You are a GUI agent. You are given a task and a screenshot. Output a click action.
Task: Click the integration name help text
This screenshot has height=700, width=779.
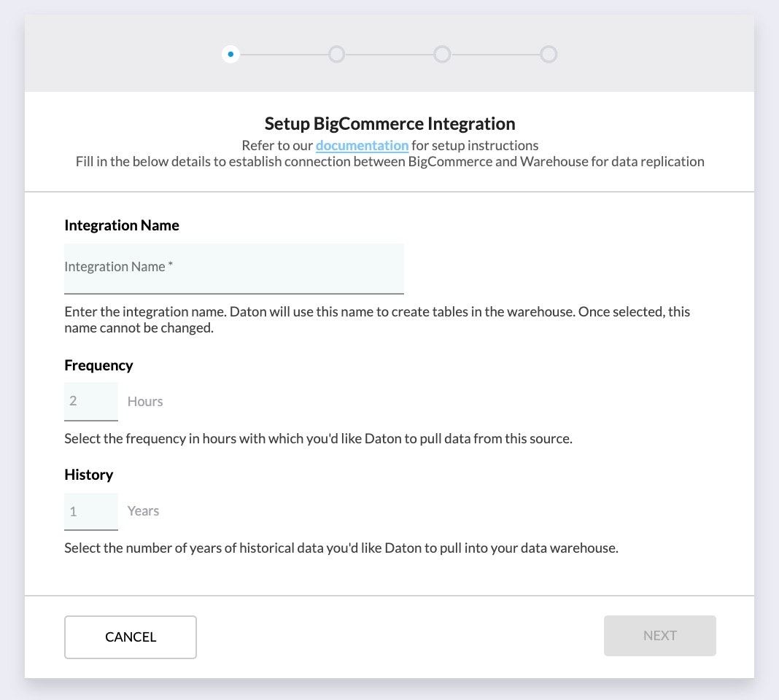point(376,319)
